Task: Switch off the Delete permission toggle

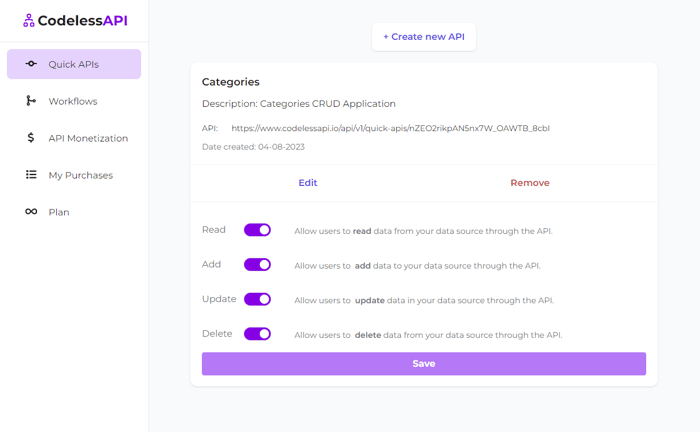Action: 257,334
